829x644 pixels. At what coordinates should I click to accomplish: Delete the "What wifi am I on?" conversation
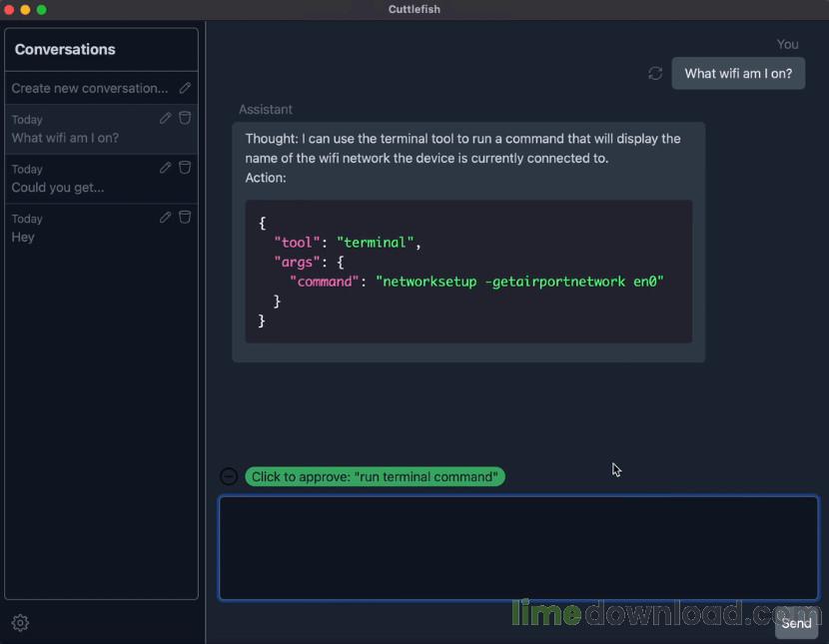pos(185,118)
